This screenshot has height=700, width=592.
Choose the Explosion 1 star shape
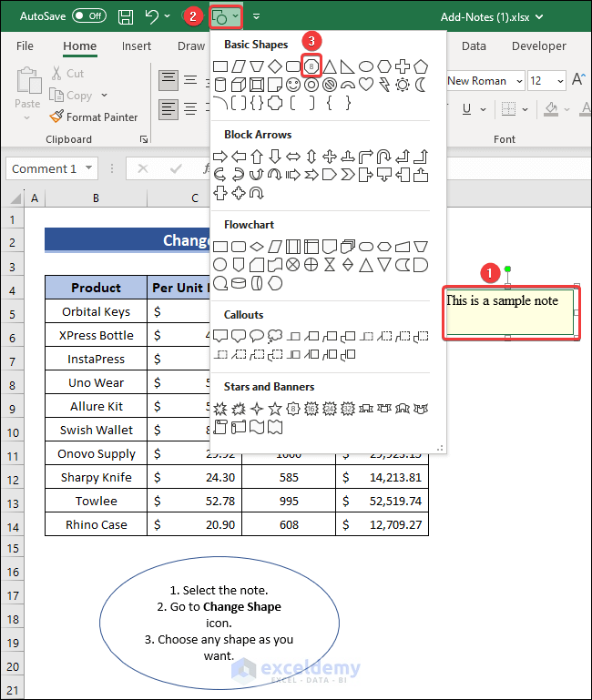220,409
